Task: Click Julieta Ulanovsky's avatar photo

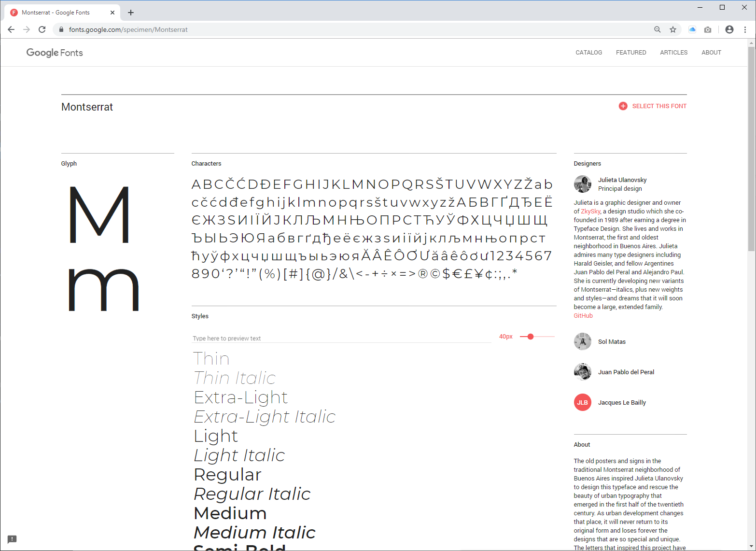Action: click(x=583, y=184)
